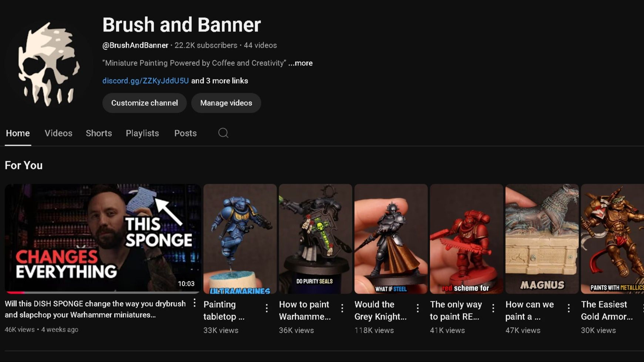This screenshot has width=644, height=362.
Task: Click the Manage videos button
Action: 226,103
